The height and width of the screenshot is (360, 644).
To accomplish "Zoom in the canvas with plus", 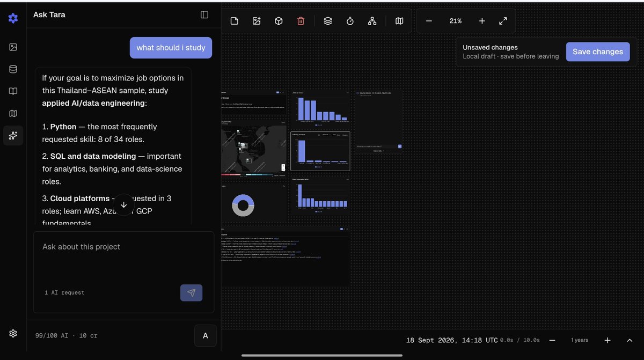I will (482, 21).
